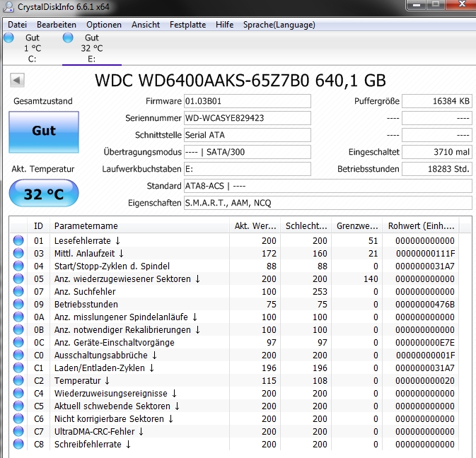Click the blue status icon of drive C:

8,37
